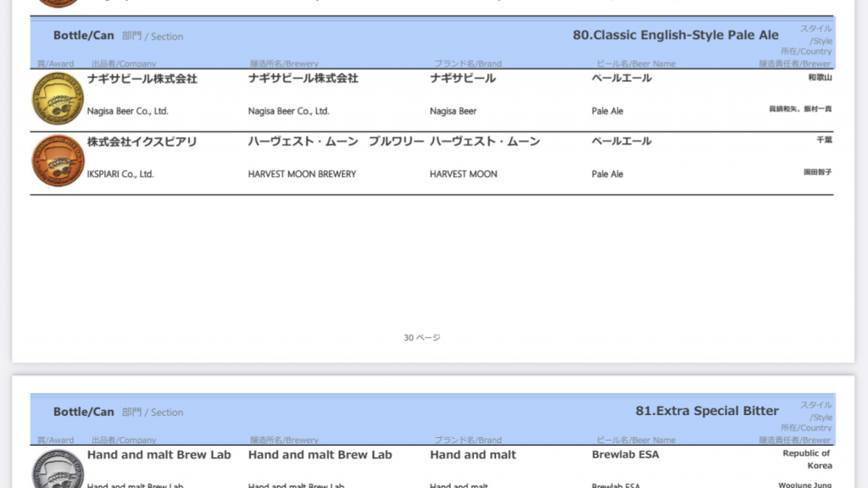Click 'HARVEST MOON' brand text

point(464,175)
